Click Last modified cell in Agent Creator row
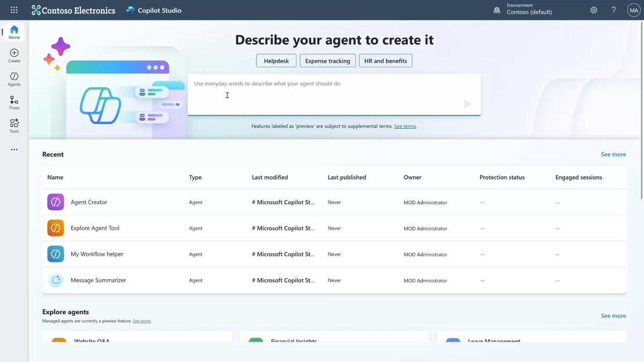This screenshot has width=644, height=362. coord(283,202)
